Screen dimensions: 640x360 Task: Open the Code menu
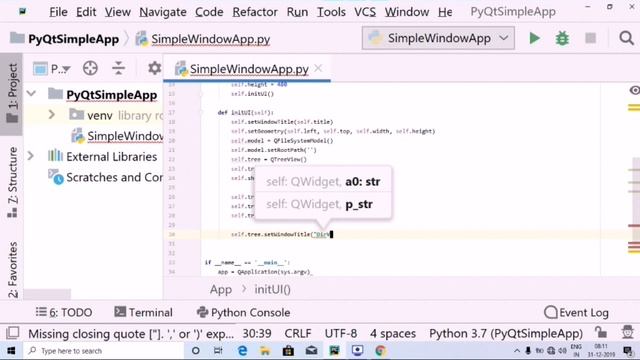(x=209, y=12)
